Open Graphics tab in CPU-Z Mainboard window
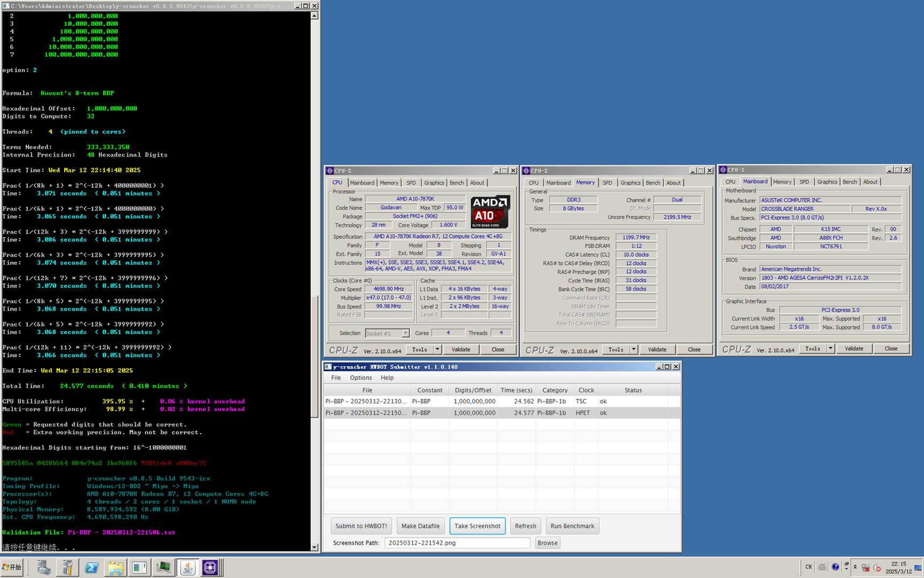Screen dimensions: 924x578 coord(827,182)
